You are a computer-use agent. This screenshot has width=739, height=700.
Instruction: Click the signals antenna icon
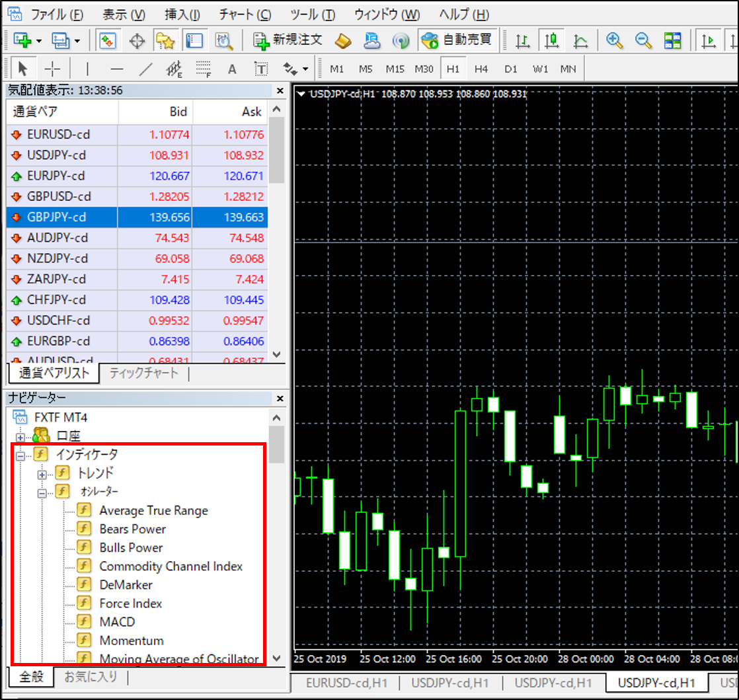[x=401, y=41]
